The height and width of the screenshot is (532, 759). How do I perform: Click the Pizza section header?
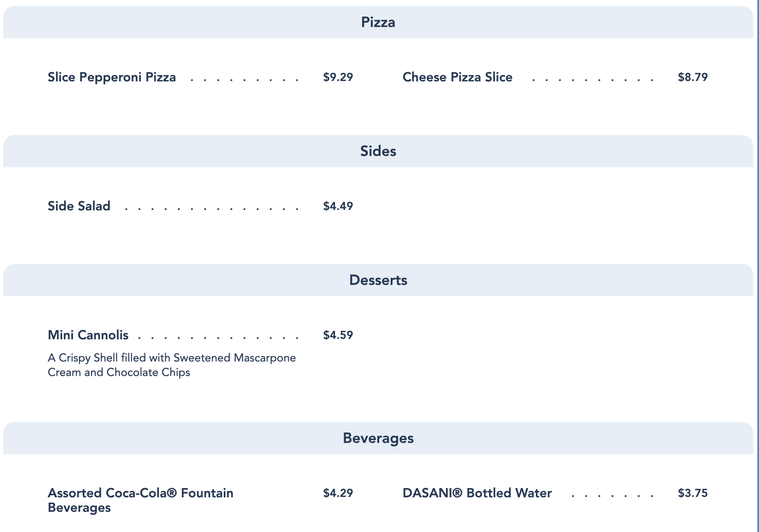pos(378,22)
